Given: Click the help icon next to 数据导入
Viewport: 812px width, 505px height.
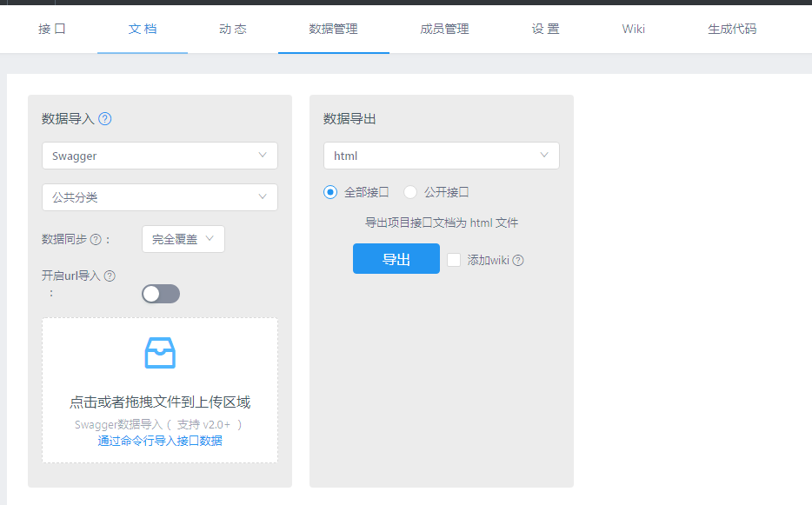Looking at the screenshot, I should coord(104,118).
